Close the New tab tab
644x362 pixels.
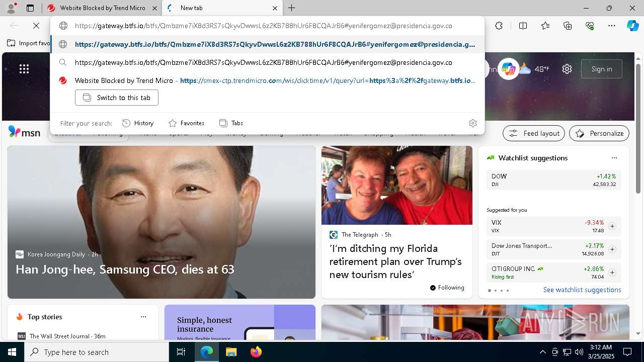click(x=275, y=8)
